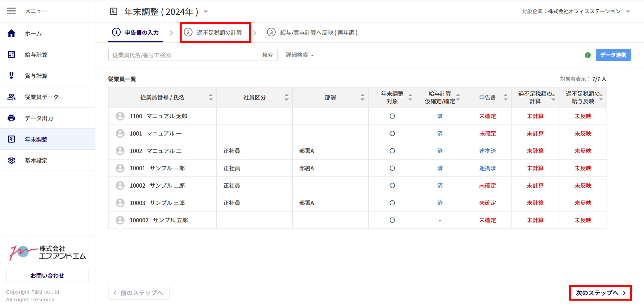
Task: Click 未反映 for サンプル 一郎
Action: [583, 168]
